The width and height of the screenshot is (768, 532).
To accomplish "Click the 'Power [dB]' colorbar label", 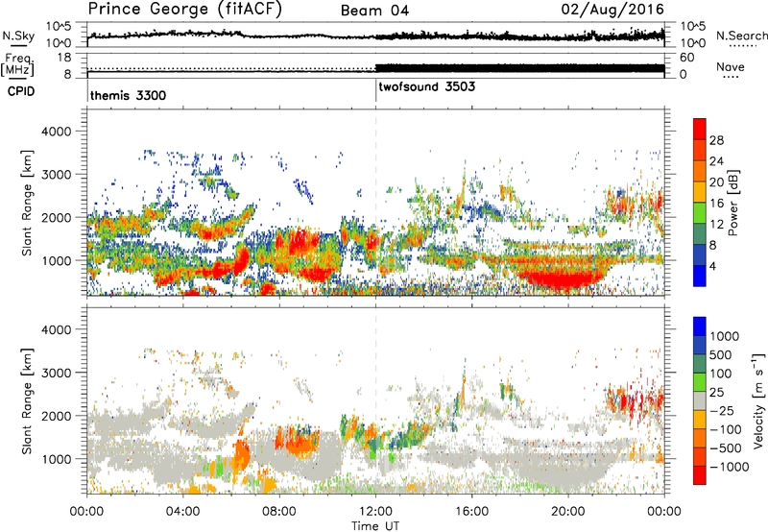I will (x=732, y=203).
